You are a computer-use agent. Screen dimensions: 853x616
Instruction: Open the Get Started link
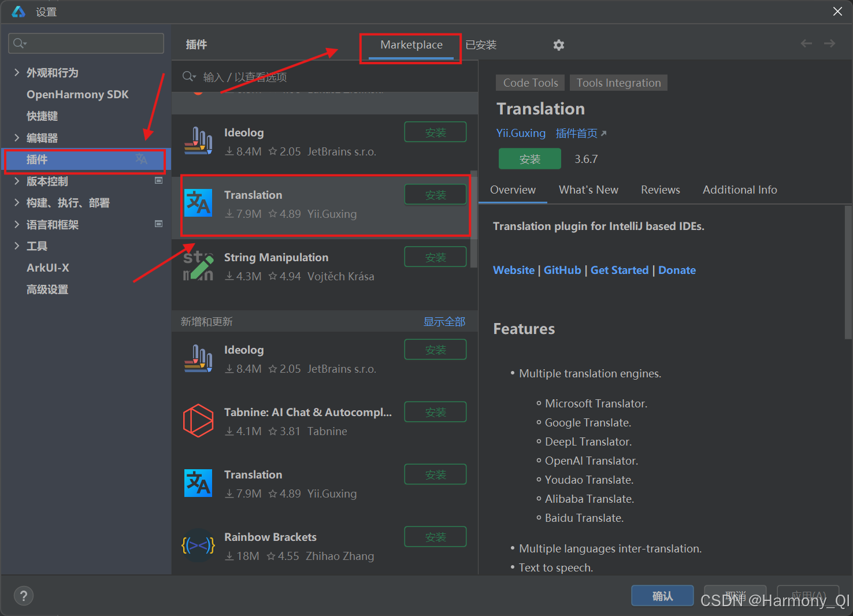tap(620, 270)
